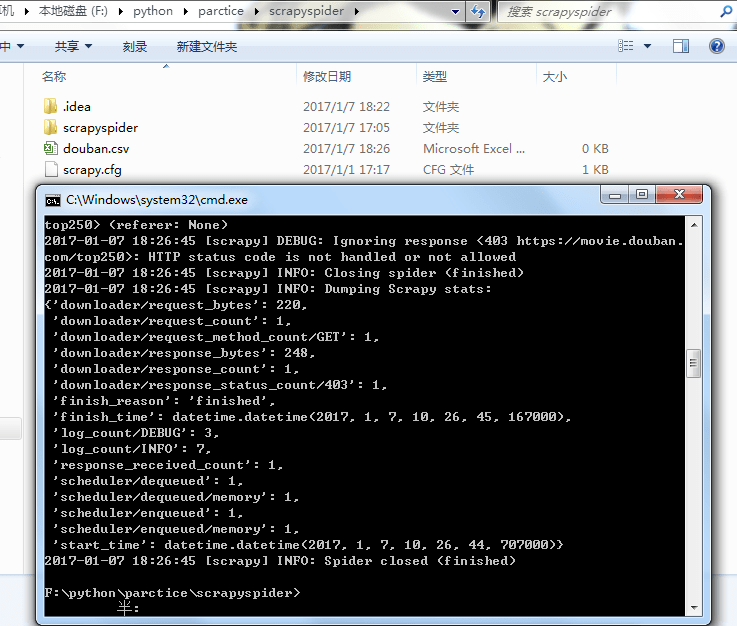Expand the view options dropdown arrow

[647, 46]
